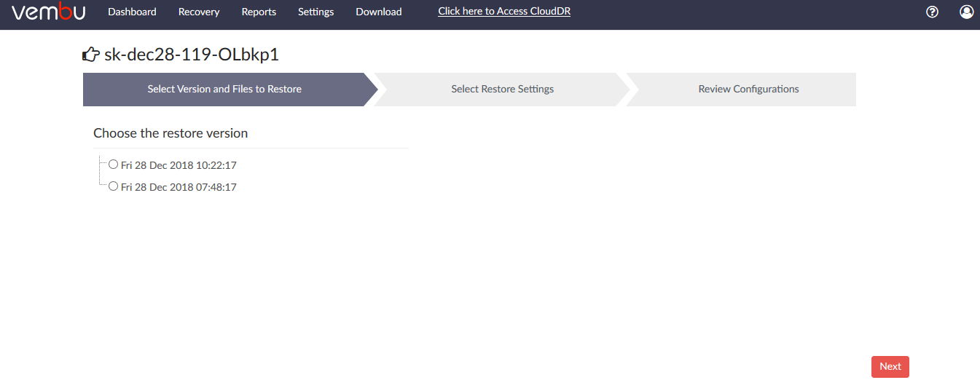
Task: Open the help question mark icon
Action: coord(932,12)
